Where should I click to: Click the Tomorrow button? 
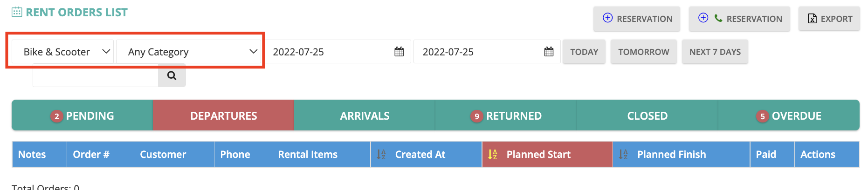point(644,52)
